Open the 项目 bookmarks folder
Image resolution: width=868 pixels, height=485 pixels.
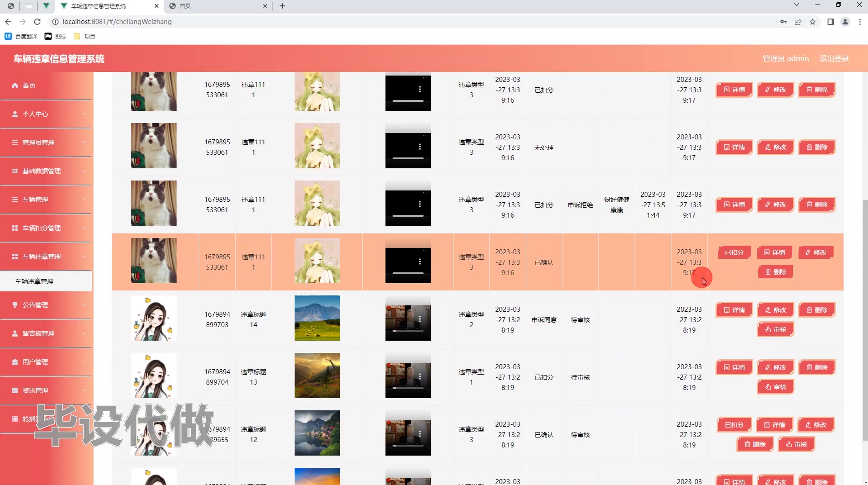[x=85, y=36]
